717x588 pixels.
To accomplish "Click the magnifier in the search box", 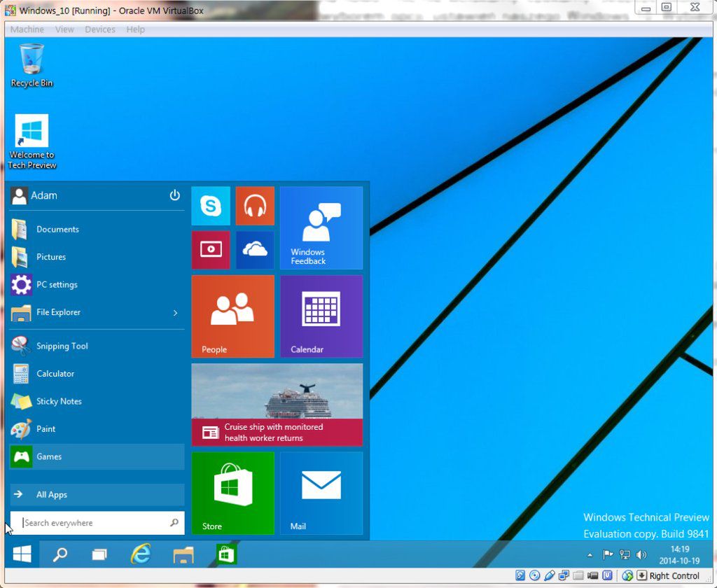I will point(174,523).
